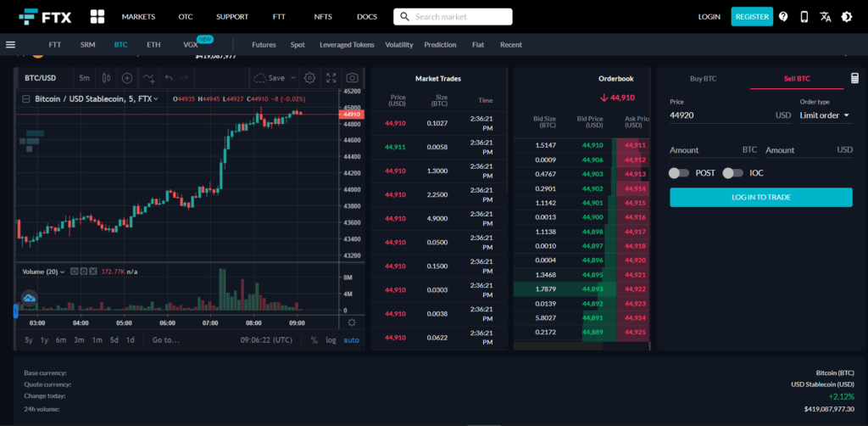Click the LOGIN link
Screen dimensions: 868x426
[709, 17]
